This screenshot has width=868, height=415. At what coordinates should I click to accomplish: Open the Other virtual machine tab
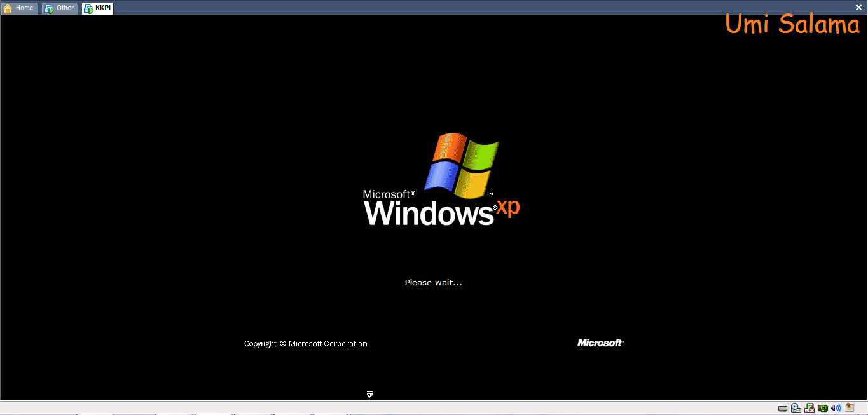[x=59, y=8]
